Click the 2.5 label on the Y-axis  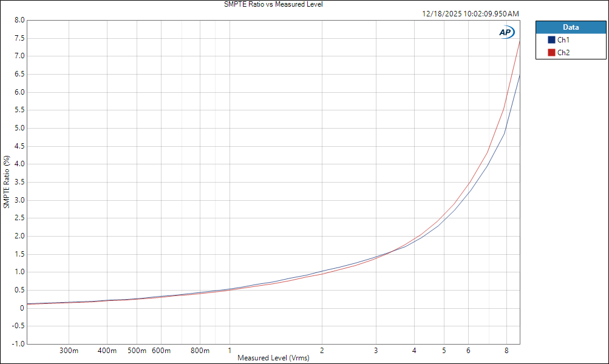(x=19, y=218)
